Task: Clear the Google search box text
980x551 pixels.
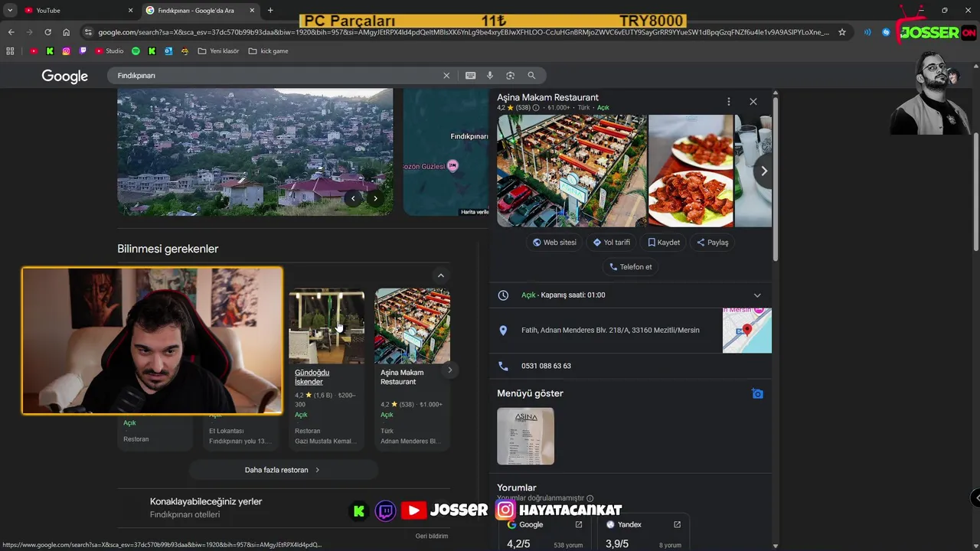Action: [x=446, y=76]
